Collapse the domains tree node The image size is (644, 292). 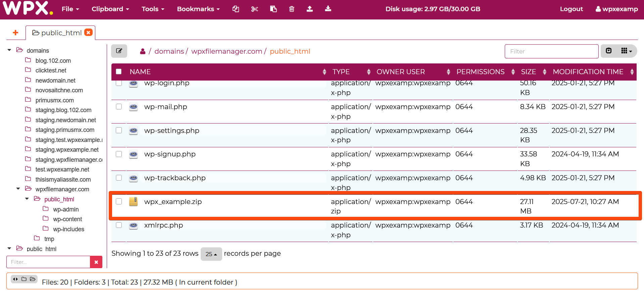coord(9,50)
